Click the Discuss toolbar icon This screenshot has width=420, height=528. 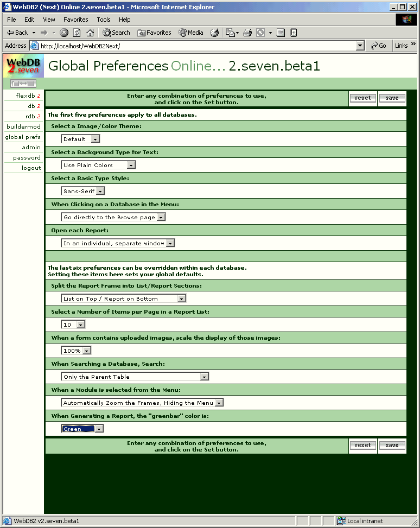(x=281, y=33)
